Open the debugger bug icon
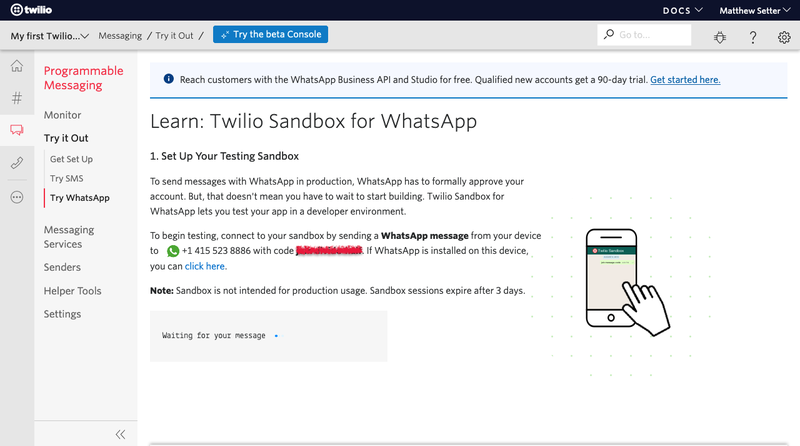Screen dimensions: 800x446 (x=720, y=37)
